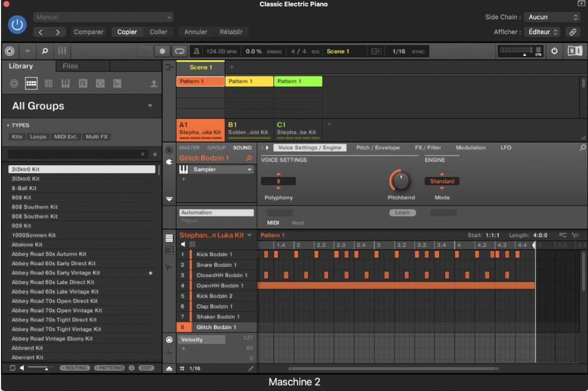Click the Comparer button
Viewport: 588px width, 391px height.
coord(89,32)
